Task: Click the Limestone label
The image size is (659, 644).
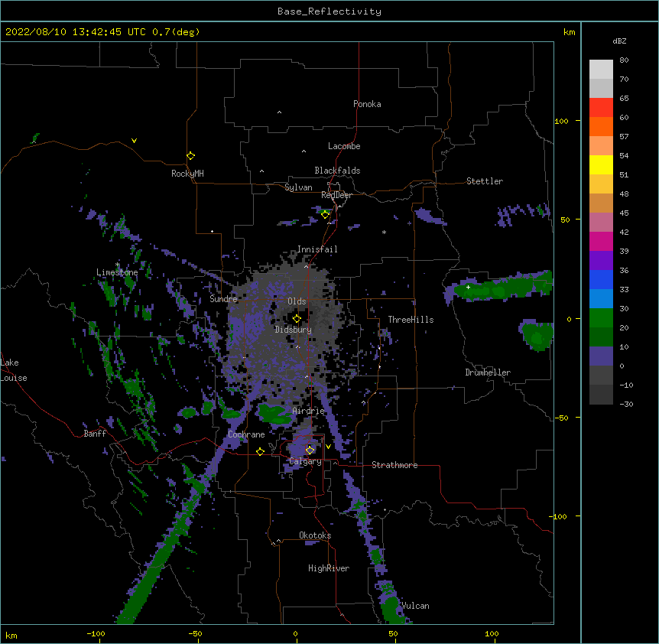Action: coord(117,272)
